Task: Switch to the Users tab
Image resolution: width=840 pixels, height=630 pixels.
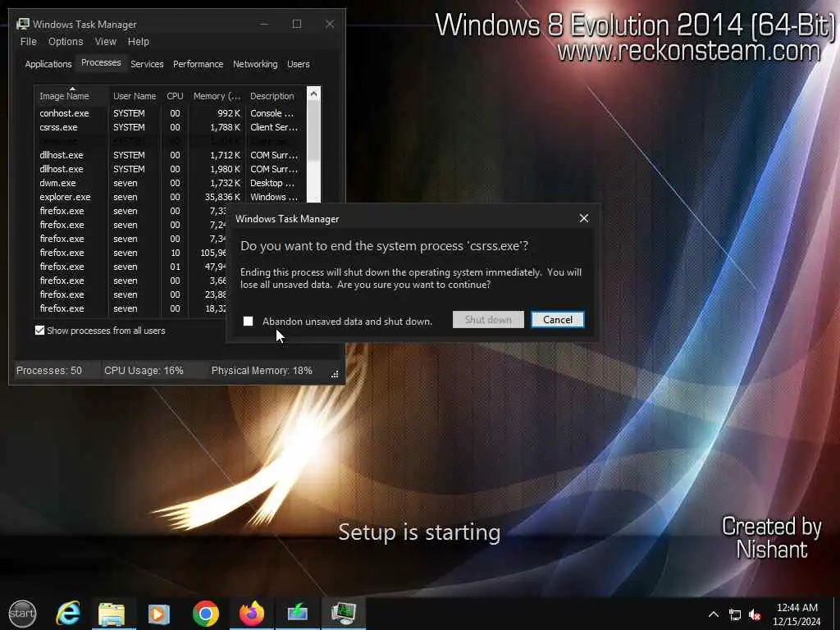Action: coord(298,64)
